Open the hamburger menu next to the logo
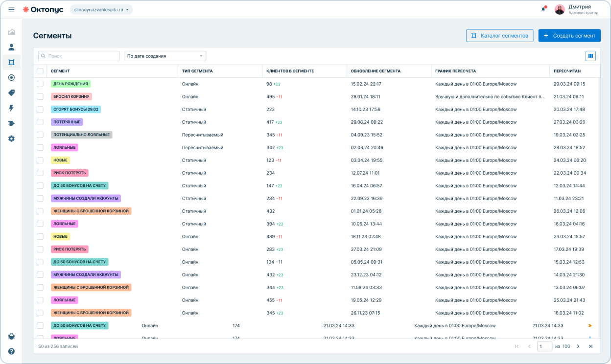This screenshot has width=611, height=364. coord(11,9)
